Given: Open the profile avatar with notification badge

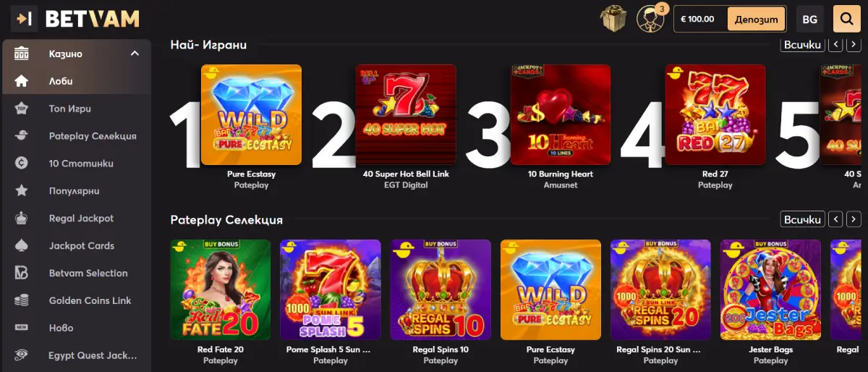Looking at the screenshot, I should (x=650, y=19).
